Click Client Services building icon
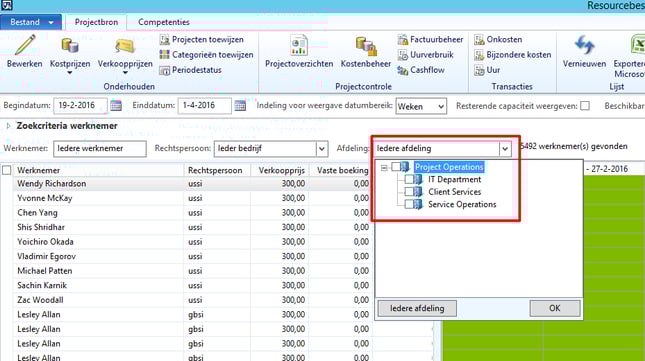Screen dimensions: 645x361 tap(418, 192)
